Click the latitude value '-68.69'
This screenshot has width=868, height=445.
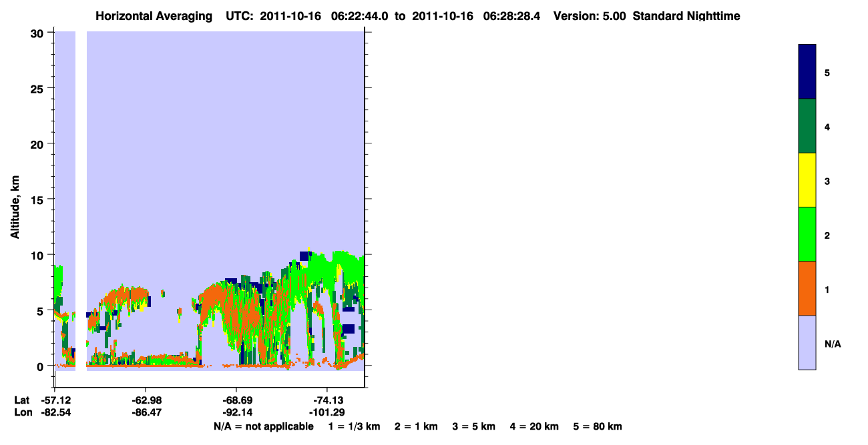[236, 400]
